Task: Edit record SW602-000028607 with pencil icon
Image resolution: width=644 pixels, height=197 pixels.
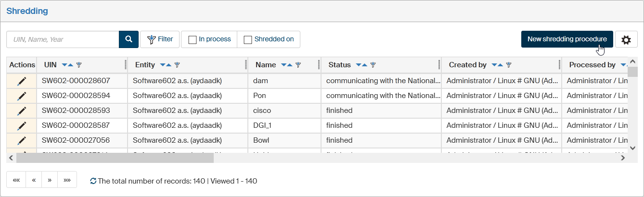Action: (x=22, y=81)
